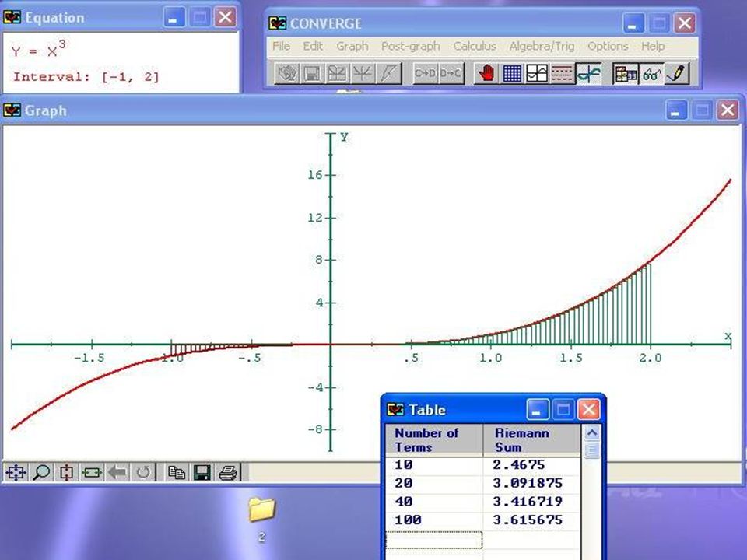Click the pencil annotate icon
This screenshot has width=747, height=560.
click(x=676, y=74)
